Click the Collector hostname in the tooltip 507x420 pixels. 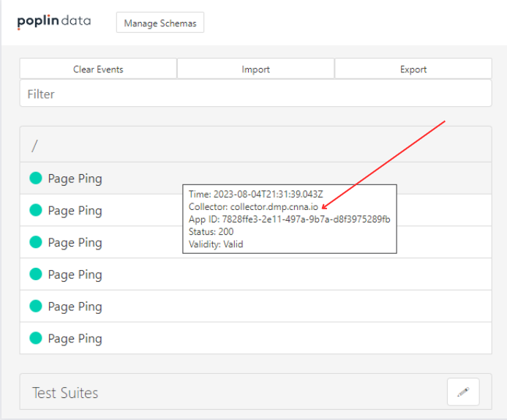click(x=274, y=207)
